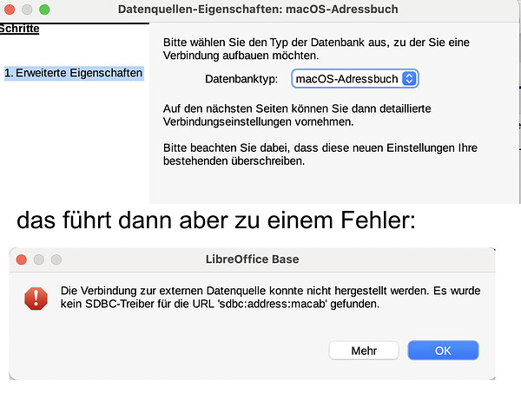Click text 'Auf den nächsten Seiten können Sie'
The width and height of the screenshot is (521, 420).
(x=297, y=115)
